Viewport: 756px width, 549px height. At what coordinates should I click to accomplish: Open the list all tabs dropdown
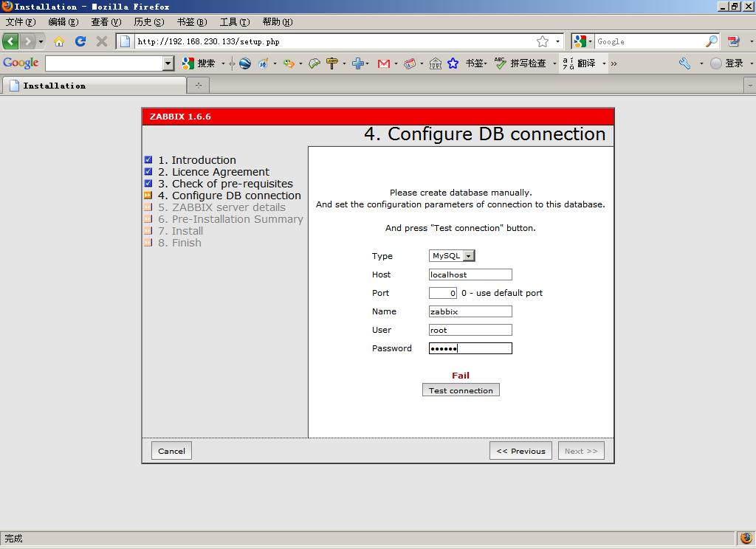750,86
